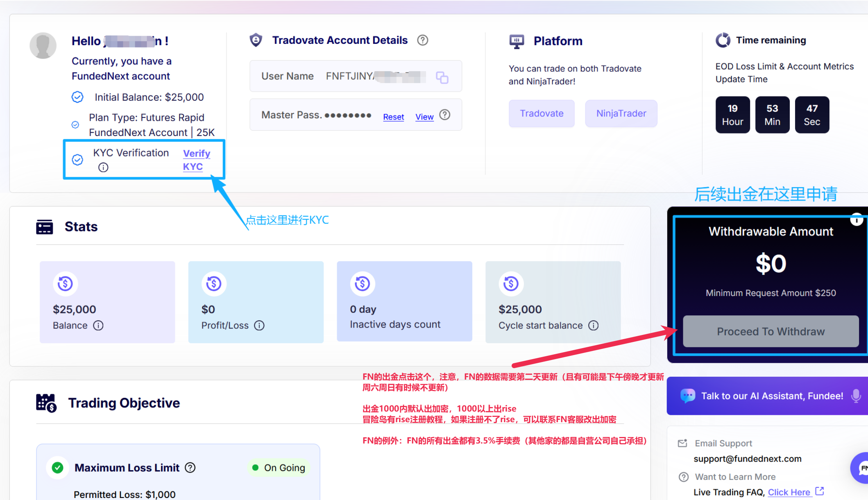The width and height of the screenshot is (868, 500).
Task: Click "Minimum Request Amount $250" text
Action: point(771,293)
